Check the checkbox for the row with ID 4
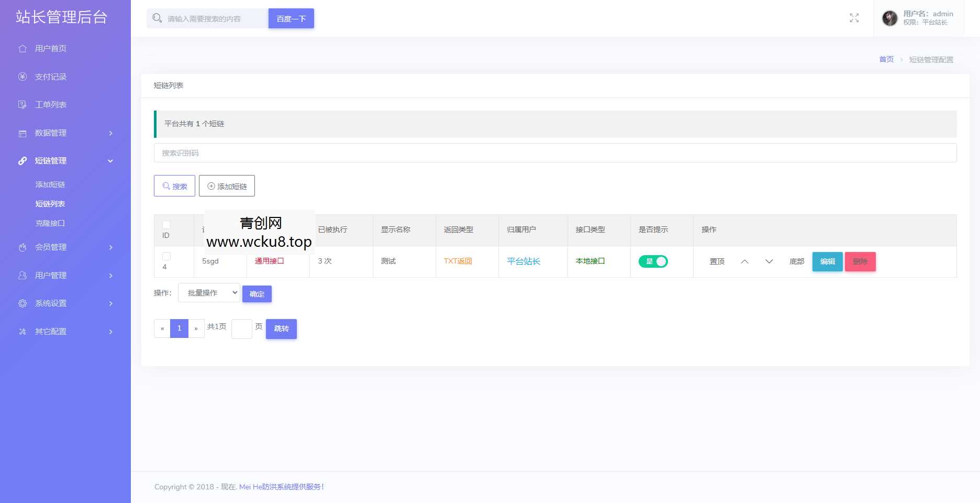 [x=166, y=256]
